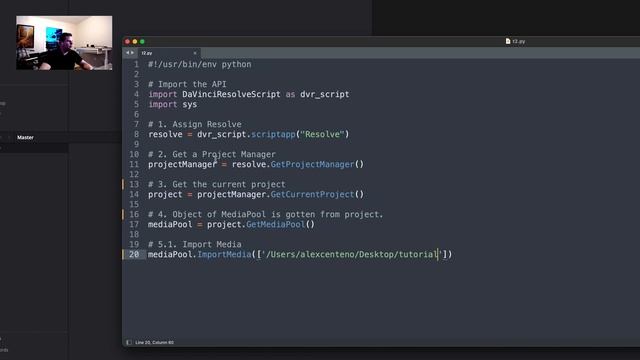Click the previous tab arrow

[x=127, y=53]
